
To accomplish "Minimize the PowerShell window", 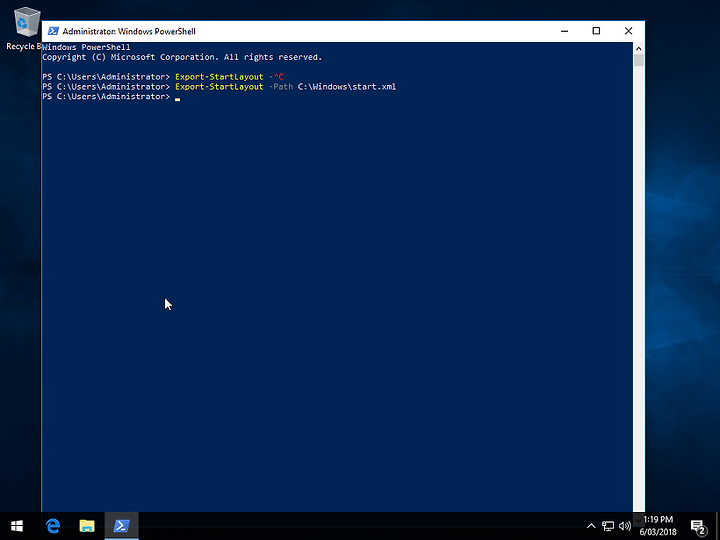I will click(564, 31).
